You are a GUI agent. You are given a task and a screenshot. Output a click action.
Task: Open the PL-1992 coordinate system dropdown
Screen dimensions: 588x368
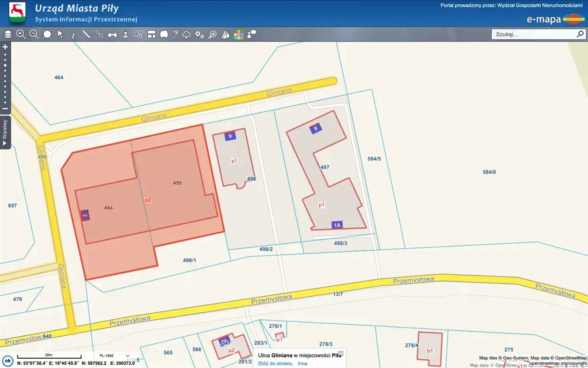point(114,356)
